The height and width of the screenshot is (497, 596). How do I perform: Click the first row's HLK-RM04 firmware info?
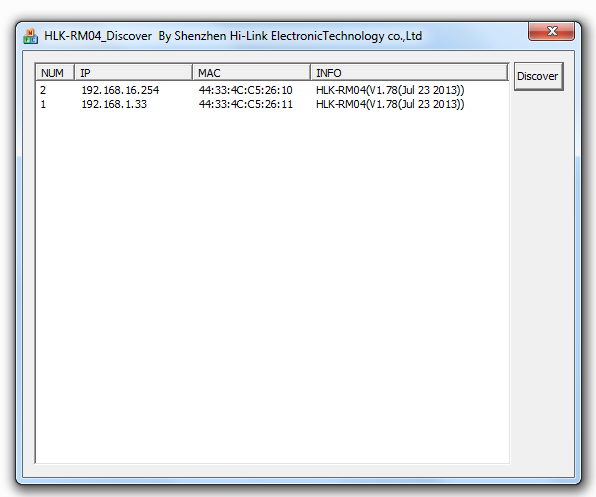coord(390,90)
